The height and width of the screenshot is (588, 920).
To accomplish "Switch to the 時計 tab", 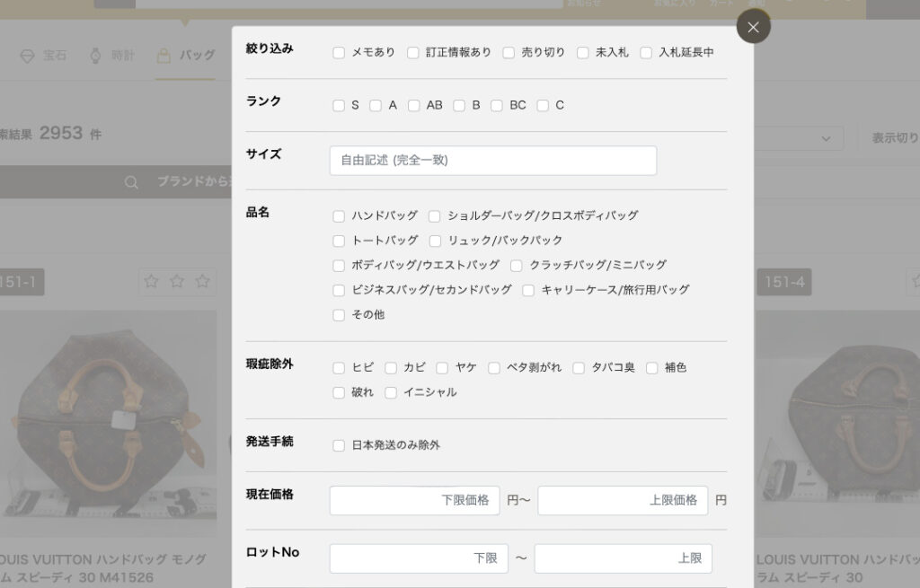I will tap(123, 56).
